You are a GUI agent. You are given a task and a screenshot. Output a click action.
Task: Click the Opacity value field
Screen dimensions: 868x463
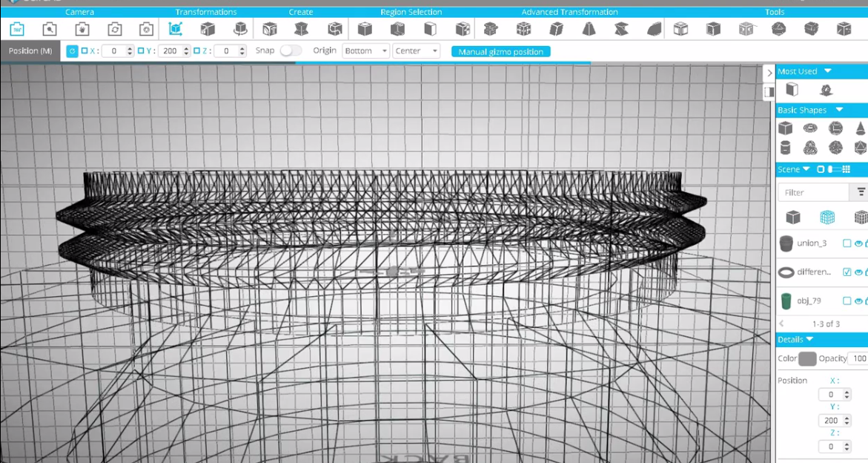point(858,358)
